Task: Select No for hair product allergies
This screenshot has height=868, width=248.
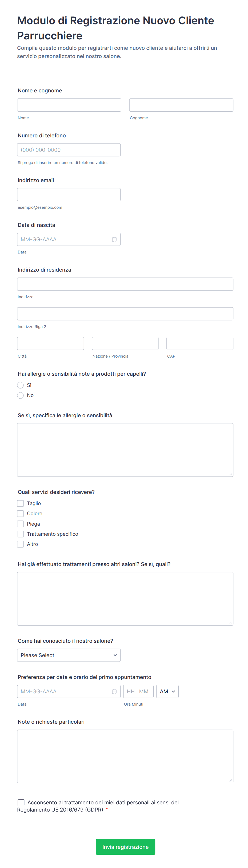Action: click(21, 395)
